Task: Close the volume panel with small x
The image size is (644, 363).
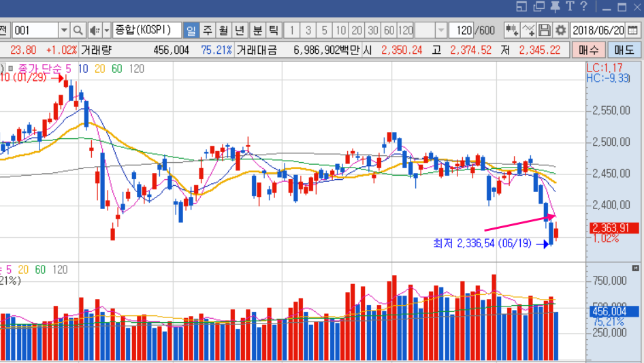Action: tap(635, 268)
